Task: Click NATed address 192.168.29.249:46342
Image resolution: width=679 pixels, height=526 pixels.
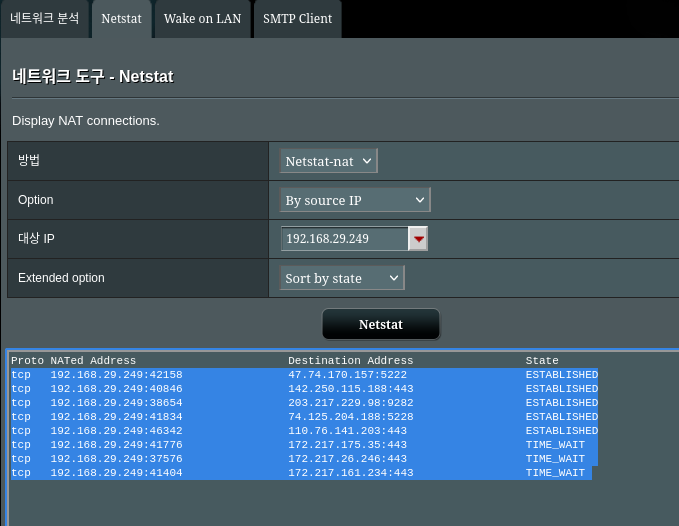Action: tap(116, 431)
